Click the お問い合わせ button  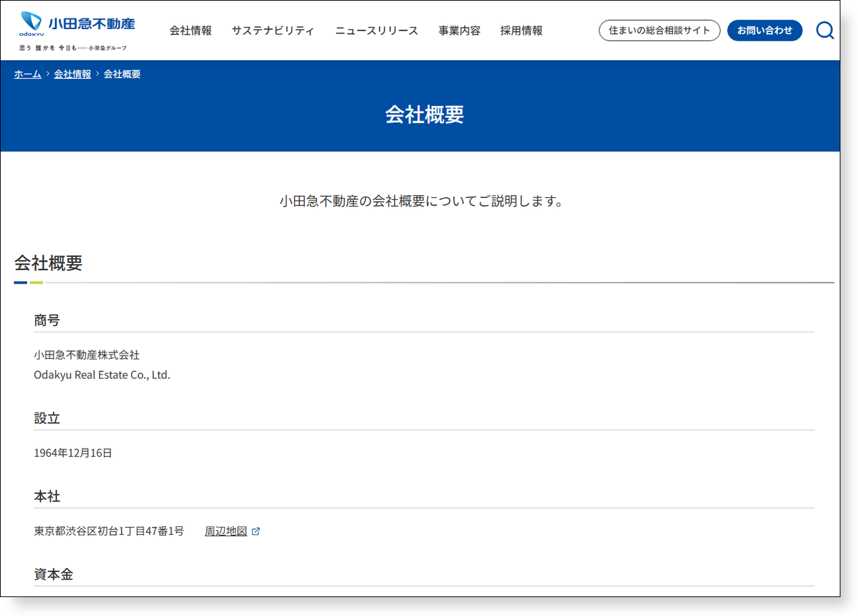[x=765, y=30]
